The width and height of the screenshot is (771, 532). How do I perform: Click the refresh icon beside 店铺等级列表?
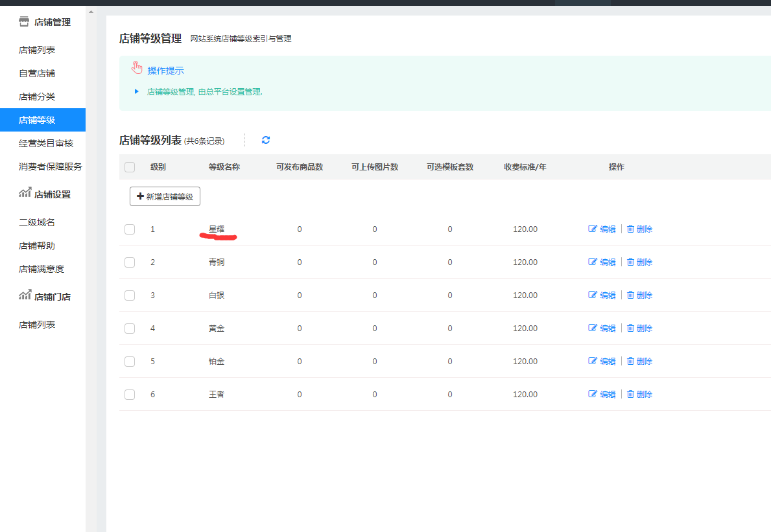tap(266, 140)
